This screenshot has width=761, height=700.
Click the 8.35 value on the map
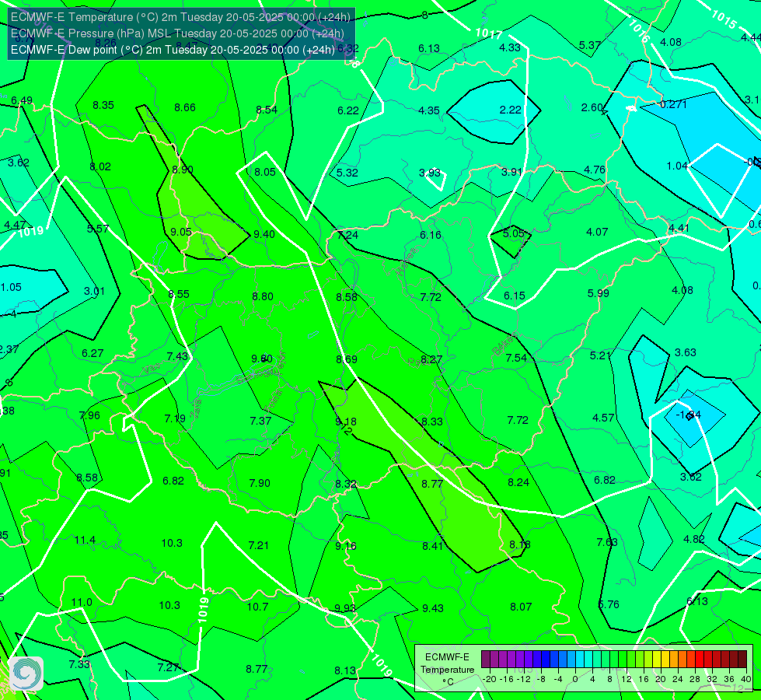point(103,105)
